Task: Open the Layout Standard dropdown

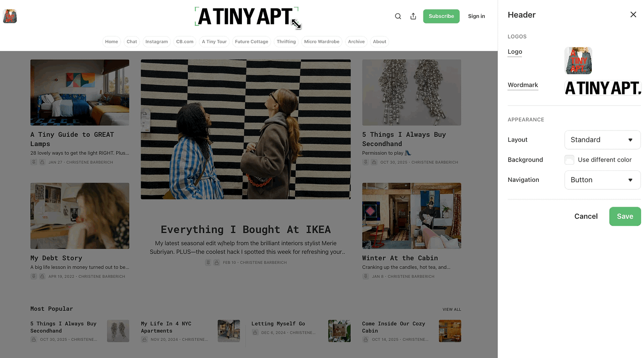Action: (602, 140)
